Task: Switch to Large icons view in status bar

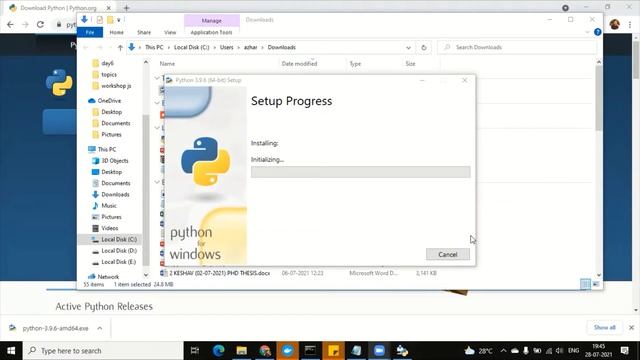Action: tap(596, 284)
